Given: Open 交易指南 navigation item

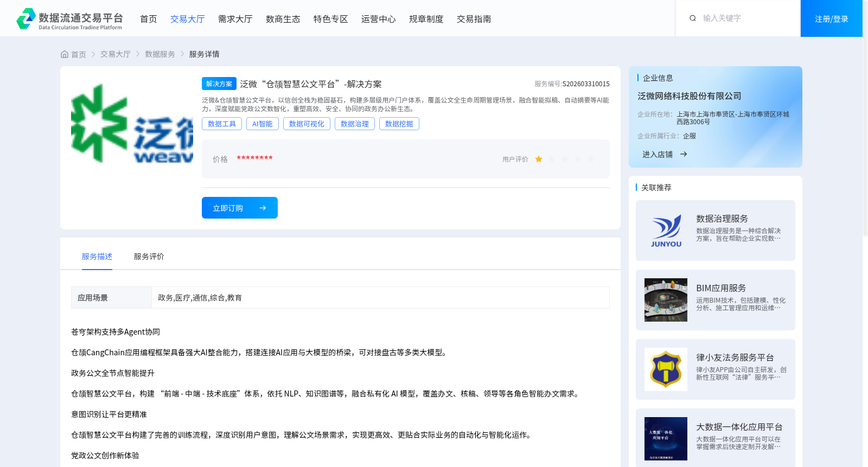Looking at the screenshot, I should 474,19.
